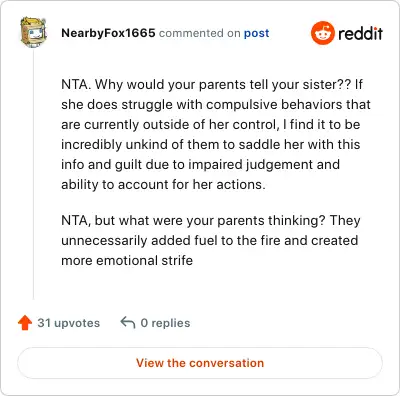The image size is (400, 396).
Task: Collapse thread via vertical line under avatar
Action: [x=33, y=173]
